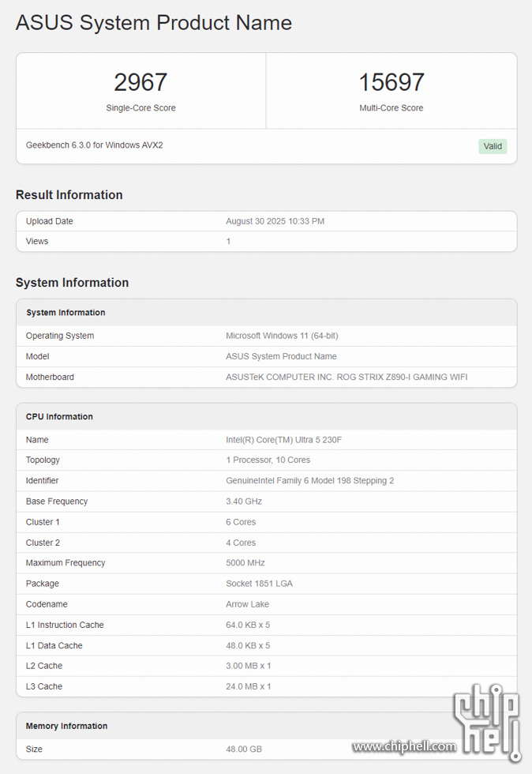The width and height of the screenshot is (532, 774).
Task: Click the System Information section heading
Action: coord(72,283)
